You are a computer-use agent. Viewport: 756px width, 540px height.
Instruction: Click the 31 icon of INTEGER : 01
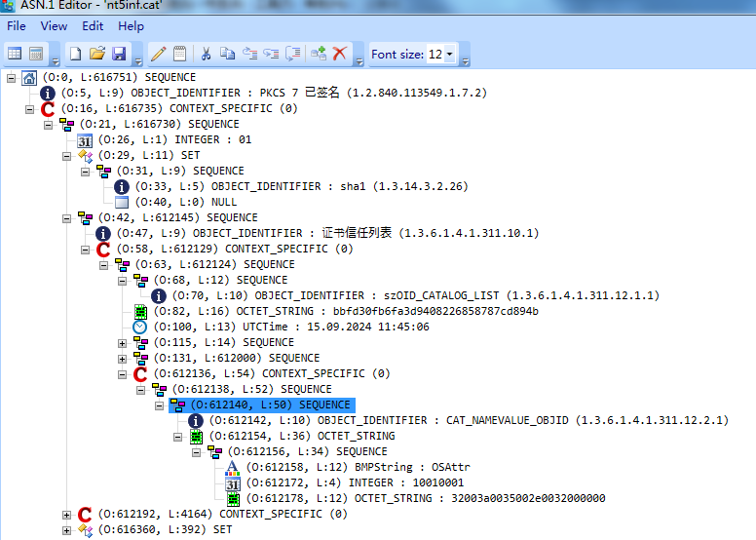[85, 140]
